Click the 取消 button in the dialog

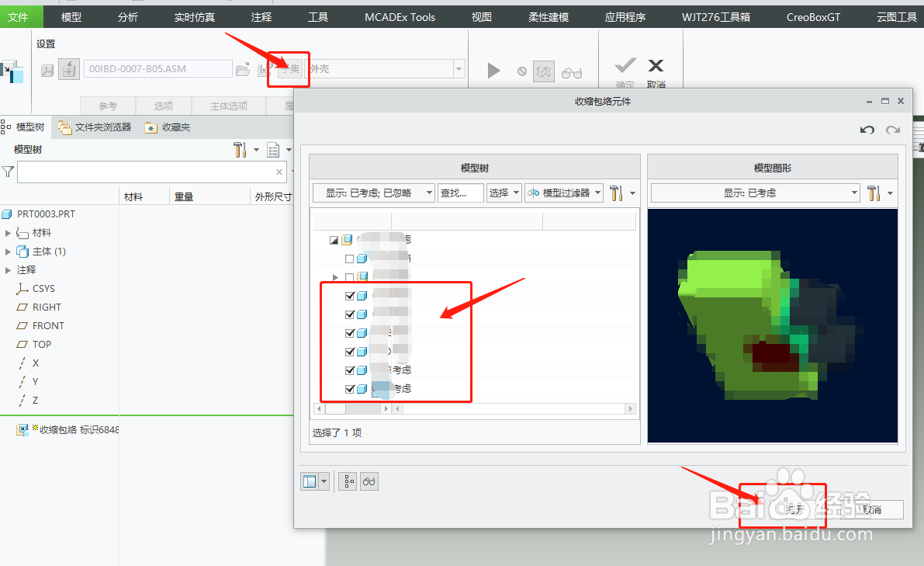(871, 509)
